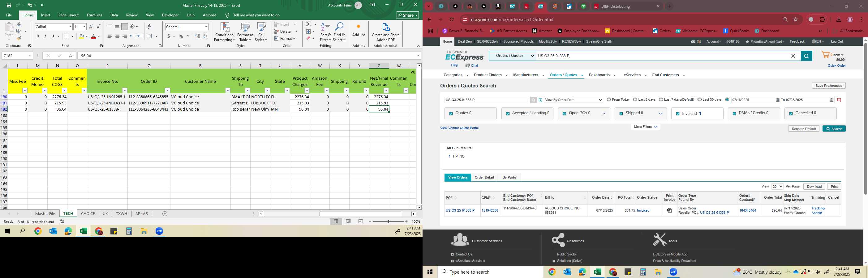This screenshot has width=868, height=278.
Task: Open Zoom from the right taskbar
Action: [x=673, y=272]
